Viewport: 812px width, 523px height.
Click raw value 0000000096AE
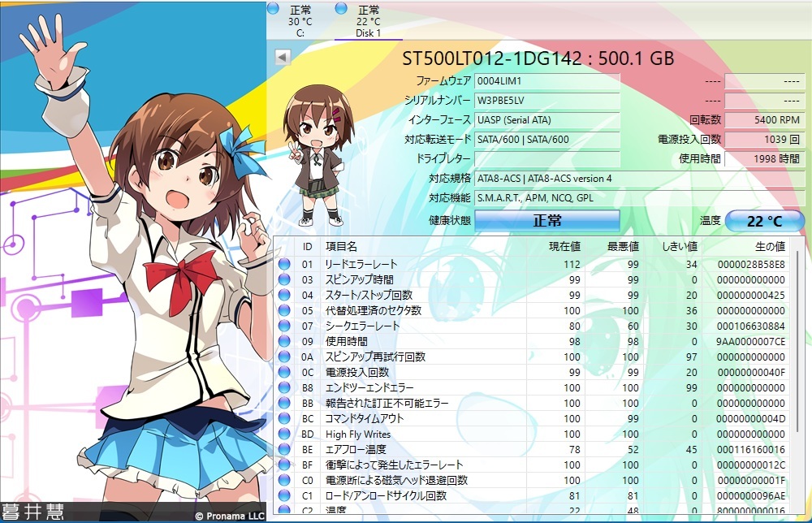(751, 495)
